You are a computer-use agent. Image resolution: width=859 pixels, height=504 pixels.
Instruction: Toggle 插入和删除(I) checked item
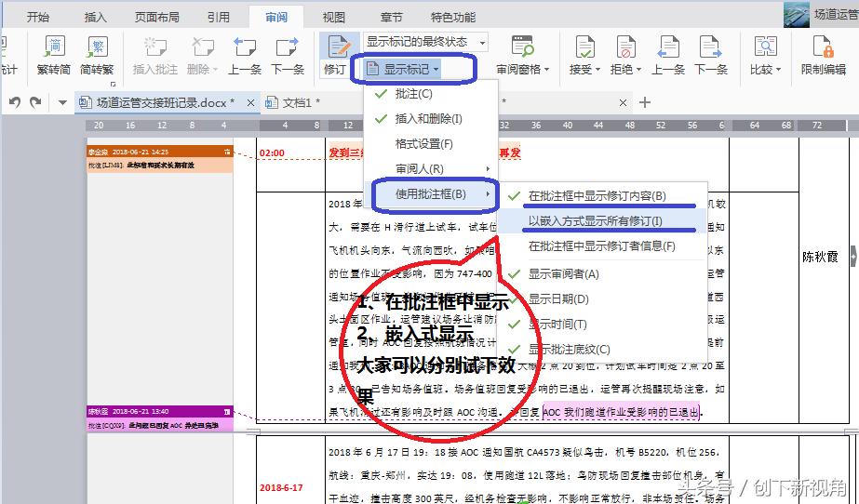click(x=431, y=119)
